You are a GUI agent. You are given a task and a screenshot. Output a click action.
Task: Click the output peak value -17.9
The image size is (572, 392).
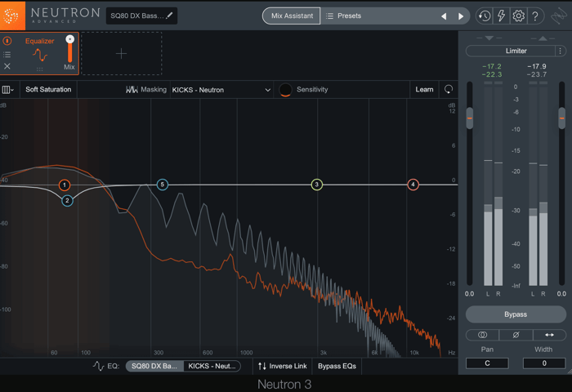coord(537,66)
